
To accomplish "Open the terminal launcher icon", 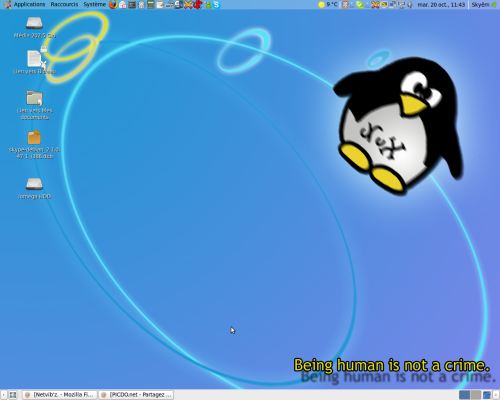I will (132, 5).
